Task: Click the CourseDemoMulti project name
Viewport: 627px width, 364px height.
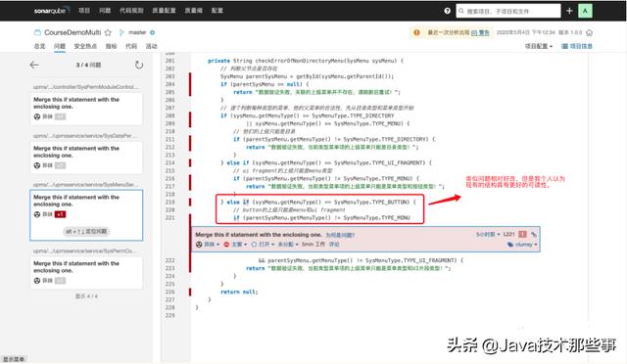Action: coord(72,32)
